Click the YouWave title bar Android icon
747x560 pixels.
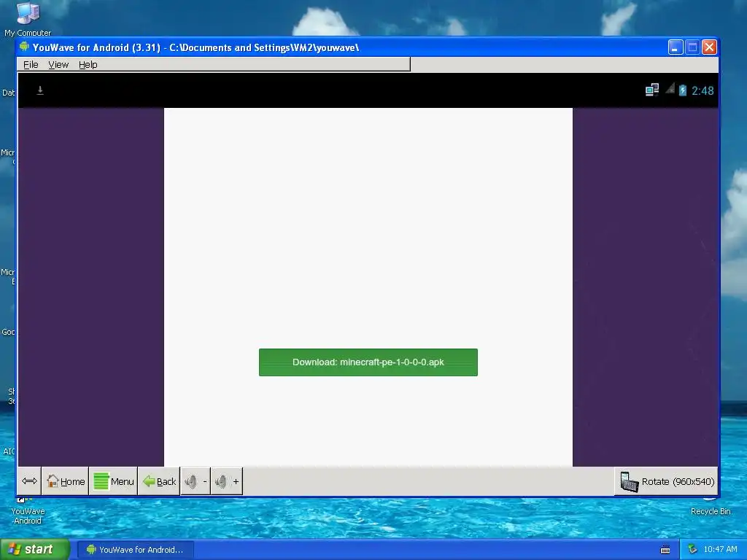[24, 47]
